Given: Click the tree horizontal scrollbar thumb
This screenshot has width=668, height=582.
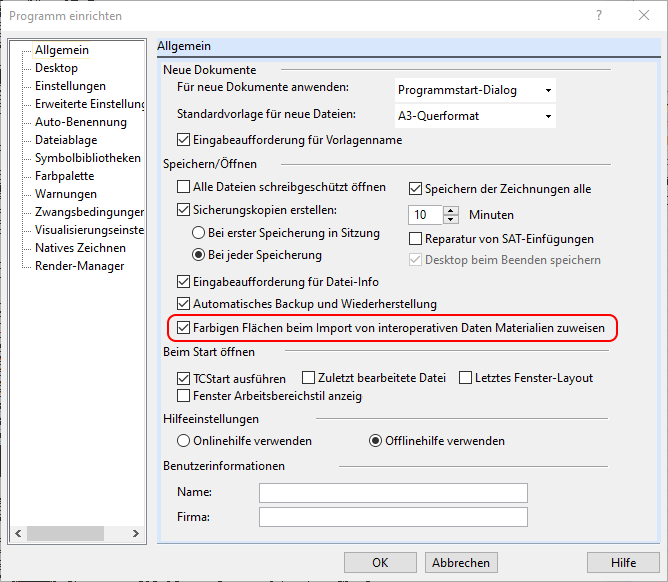Looking at the screenshot, I should [65, 533].
